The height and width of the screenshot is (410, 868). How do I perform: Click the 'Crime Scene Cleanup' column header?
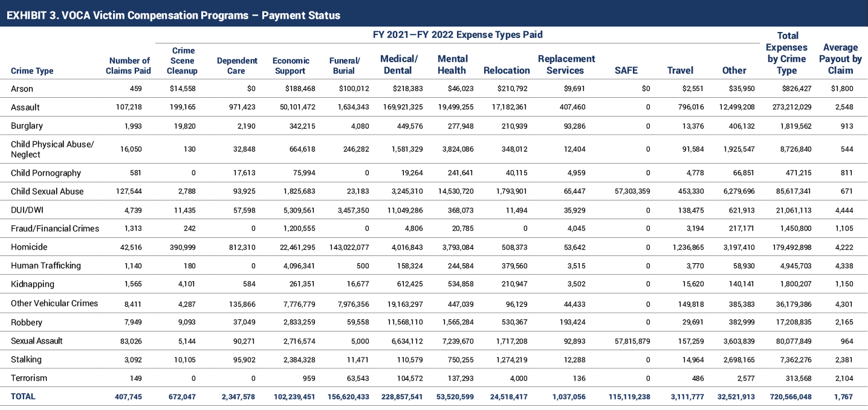coord(183,60)
